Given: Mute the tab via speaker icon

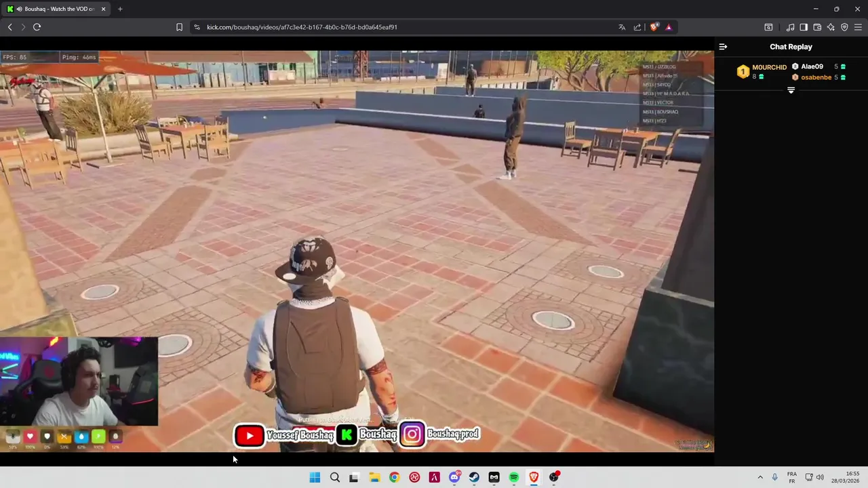Looking at the screenshot, I should click(x=18, y=9).
